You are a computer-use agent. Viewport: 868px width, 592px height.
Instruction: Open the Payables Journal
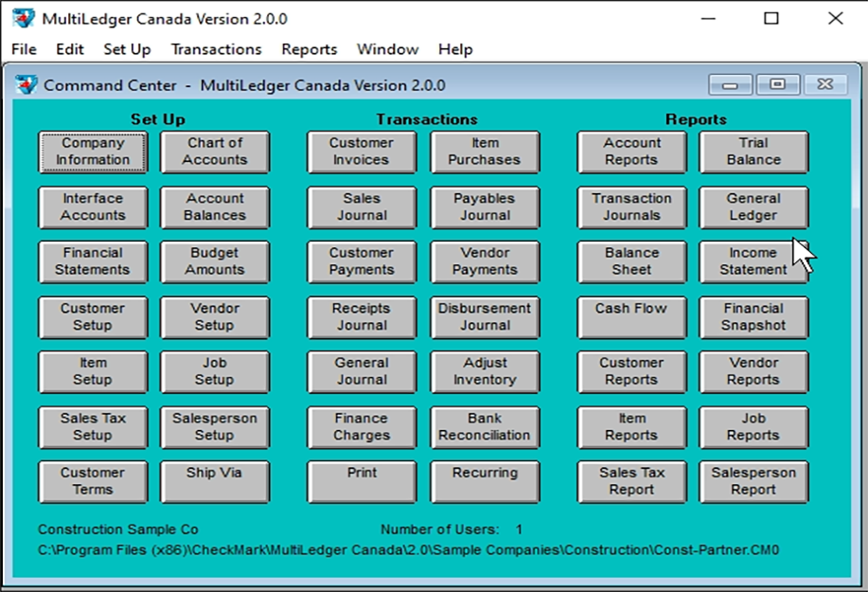pos(484,206)
